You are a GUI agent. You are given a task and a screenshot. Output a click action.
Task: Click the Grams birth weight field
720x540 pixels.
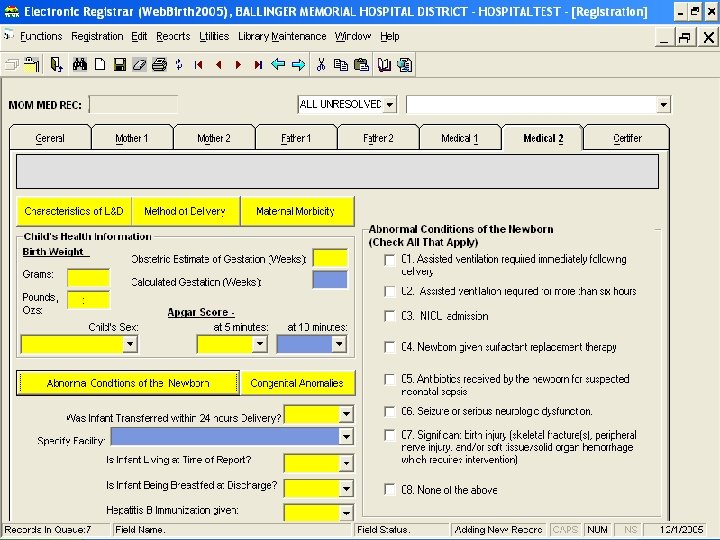coord(88,277)
